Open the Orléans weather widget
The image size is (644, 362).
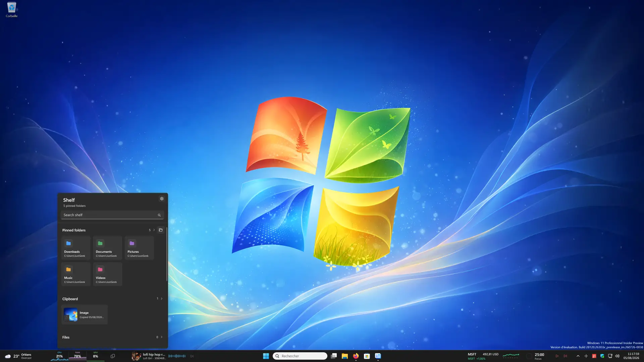(x=18, y=356)
